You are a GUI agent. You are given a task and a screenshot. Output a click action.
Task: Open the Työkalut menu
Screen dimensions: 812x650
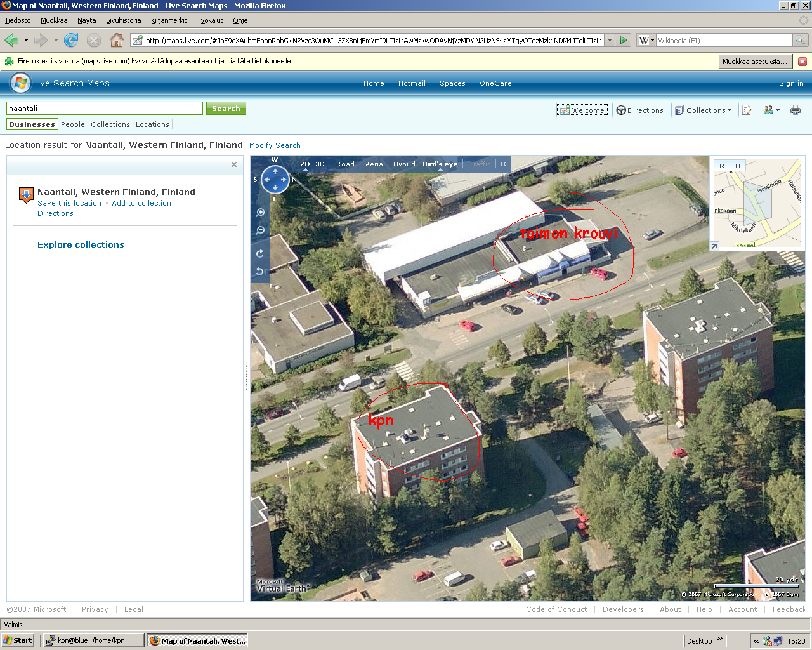point(210,20)
